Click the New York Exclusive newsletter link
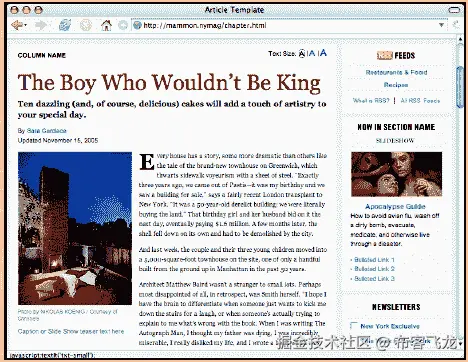This screenshot has height=362, width=468. 390,326
